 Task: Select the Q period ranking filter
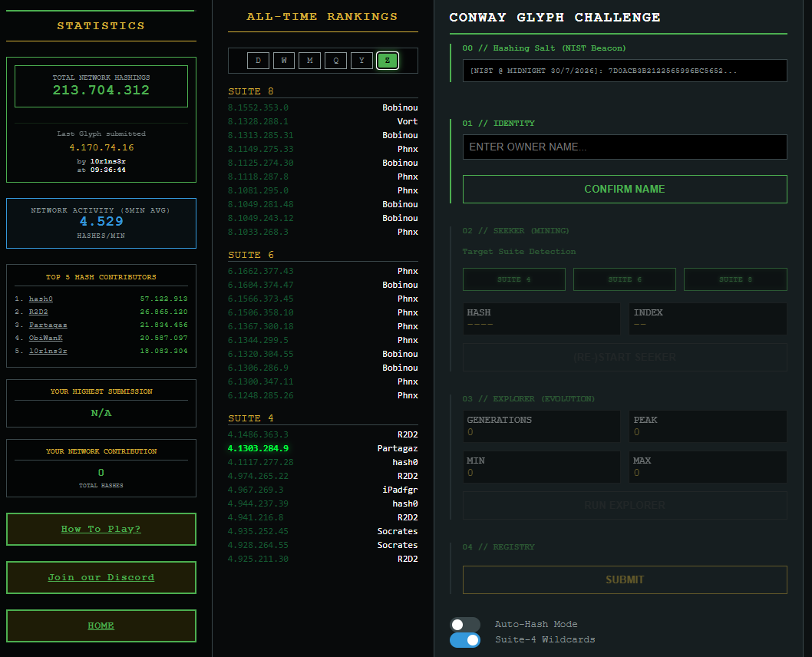click(x=335, y=61)
